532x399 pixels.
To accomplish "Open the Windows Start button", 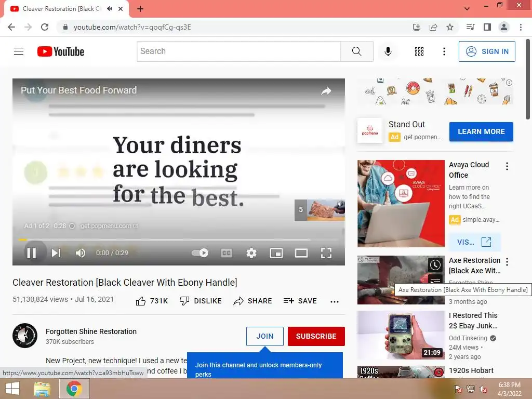I will [12, 389].
